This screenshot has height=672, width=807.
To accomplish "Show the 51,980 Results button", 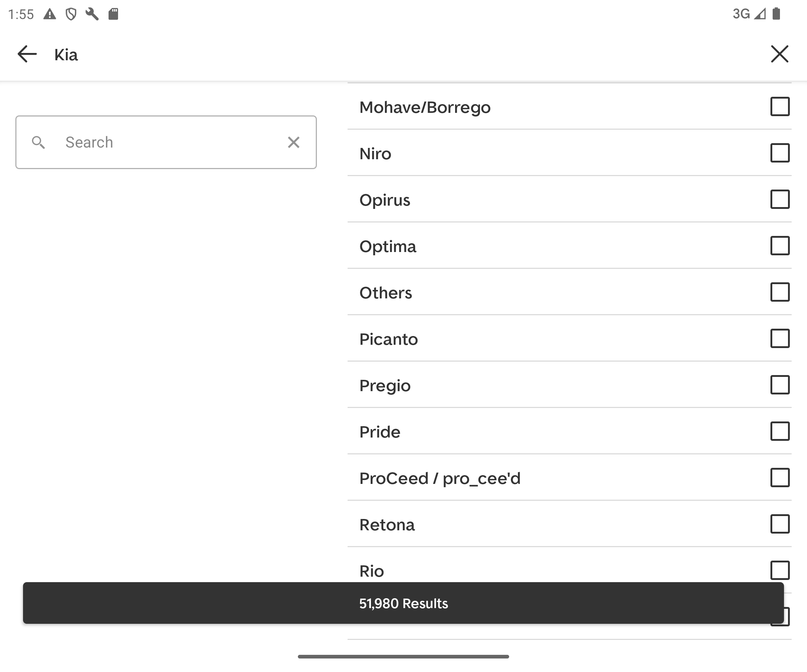I will tap(403, 603).
